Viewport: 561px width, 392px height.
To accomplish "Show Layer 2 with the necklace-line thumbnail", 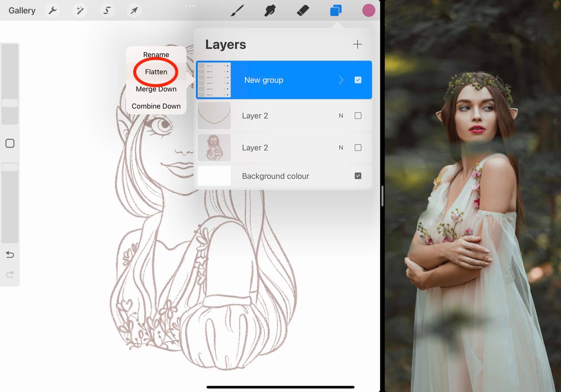I will (358, 115).
